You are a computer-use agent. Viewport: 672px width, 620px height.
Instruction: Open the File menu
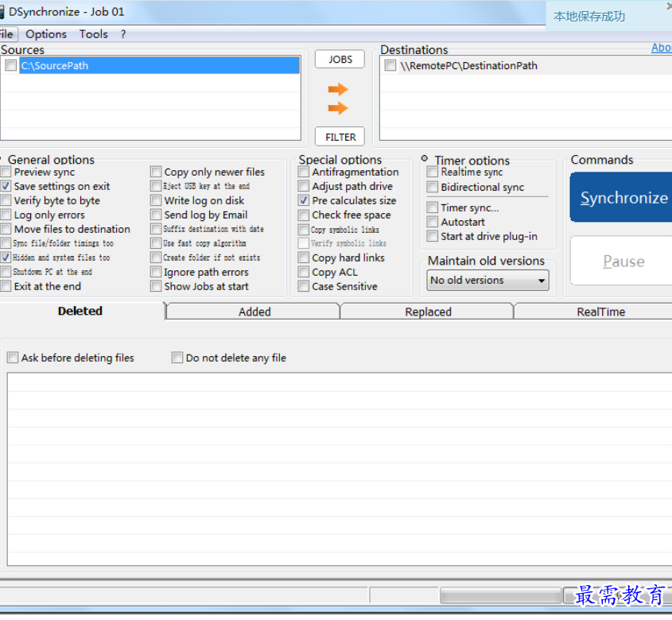[x=7, y=34]
